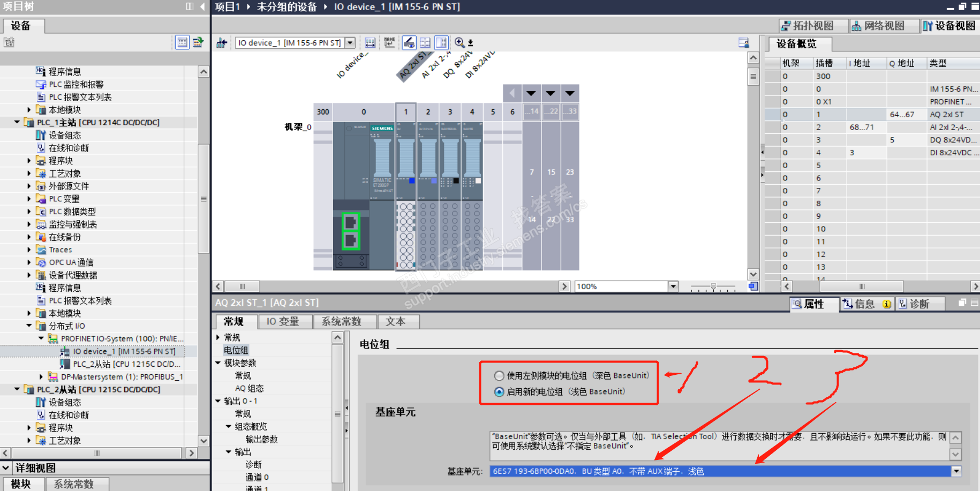980x491 pixels.
Task: Open the device selector dropdown IO device_1
Action: click(x=350, y=43)
